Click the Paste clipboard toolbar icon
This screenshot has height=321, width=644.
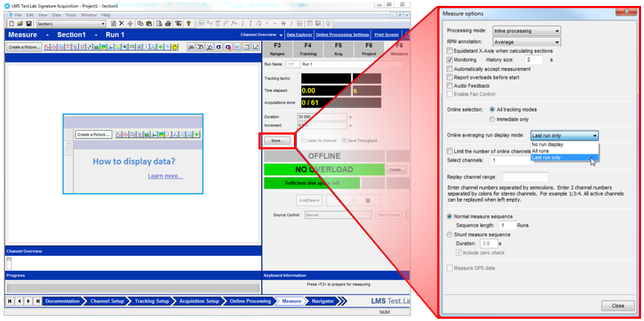(149, 24)
